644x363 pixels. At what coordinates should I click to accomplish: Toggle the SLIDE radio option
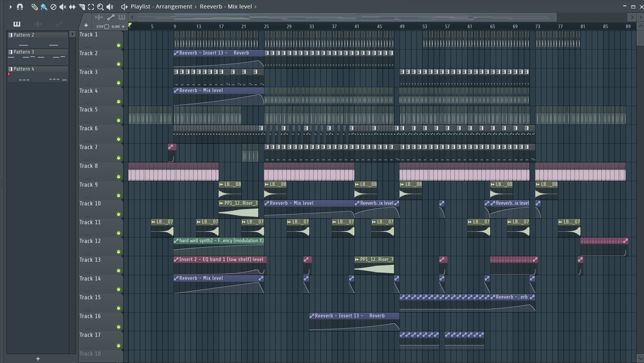(123, 26)
